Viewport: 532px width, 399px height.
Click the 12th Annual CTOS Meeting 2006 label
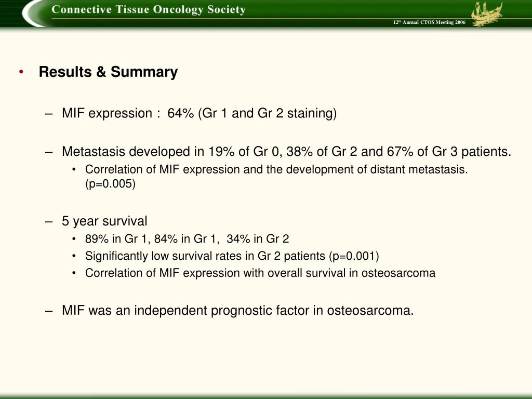[x=429, y=22]
